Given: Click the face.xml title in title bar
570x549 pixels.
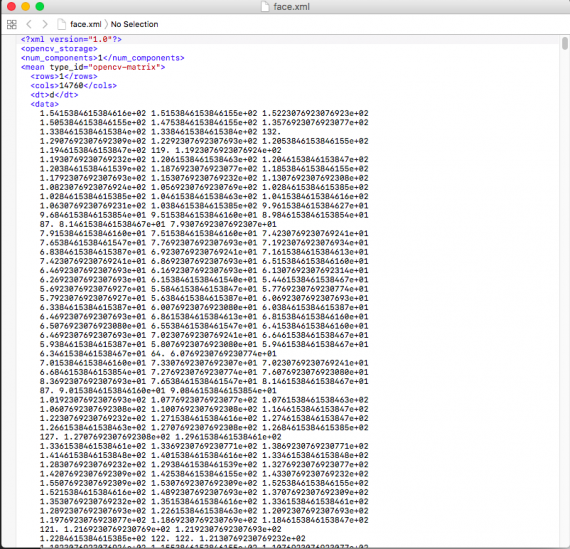Looking at the screenshot, I should coord(291,7).
